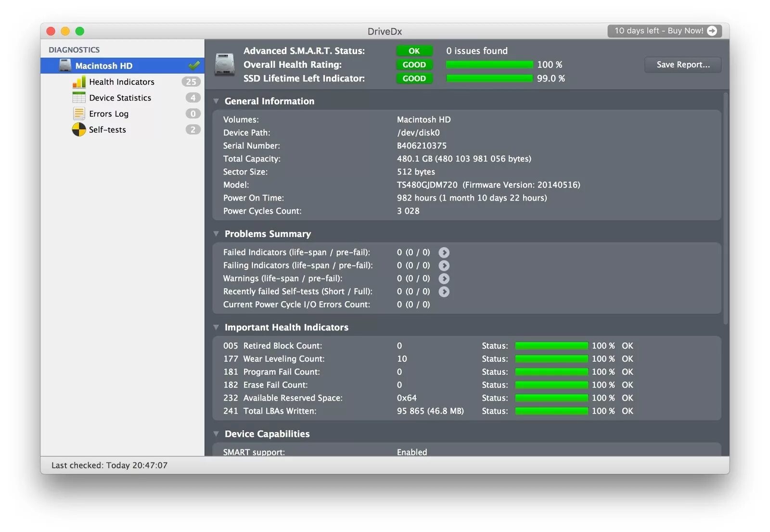This screenshot has height=532, width=770.
Task: Click the SSD Lifetime Left progress bar
Action: (489, 78)
